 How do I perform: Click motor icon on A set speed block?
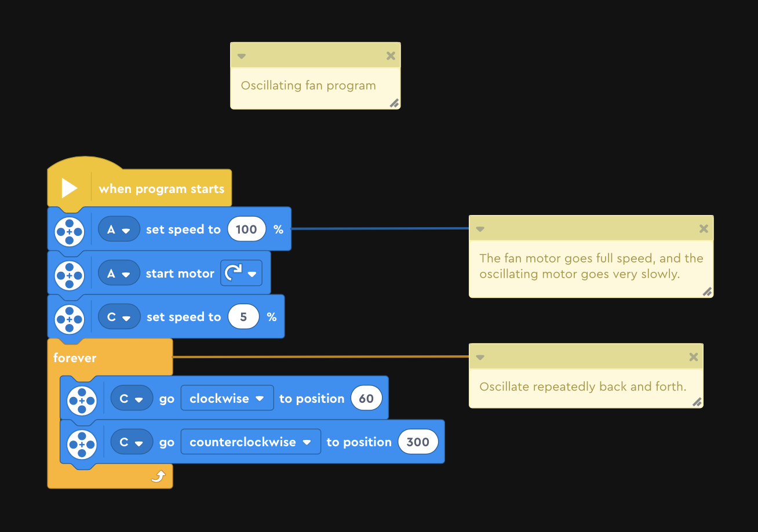pyautogui.click(x=70, y=231)
